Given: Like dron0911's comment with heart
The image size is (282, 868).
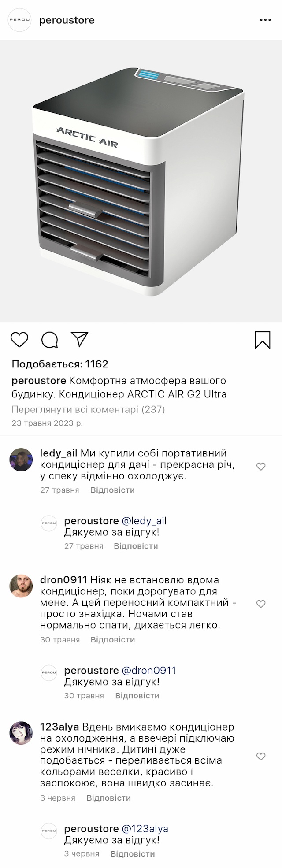Looking at the screenshot, I should point(261,604).
